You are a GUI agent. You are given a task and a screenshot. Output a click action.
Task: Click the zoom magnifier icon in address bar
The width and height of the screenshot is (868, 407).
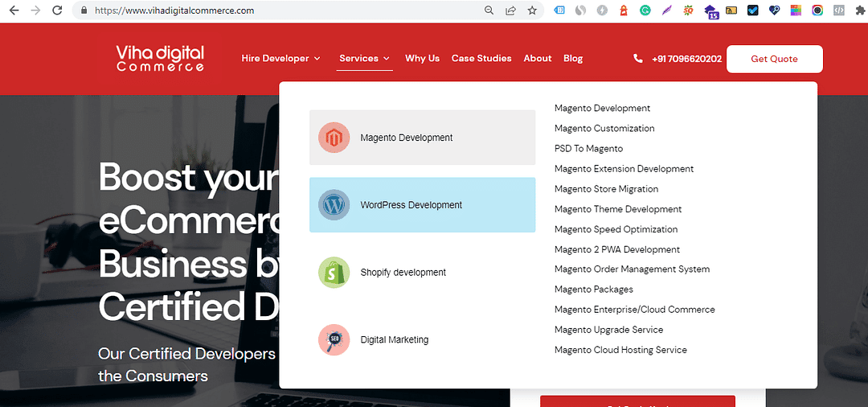point(489,10)
